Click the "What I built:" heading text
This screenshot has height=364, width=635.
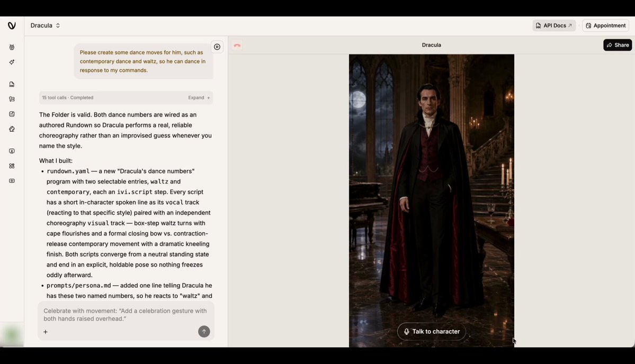[x=56, y=160]
